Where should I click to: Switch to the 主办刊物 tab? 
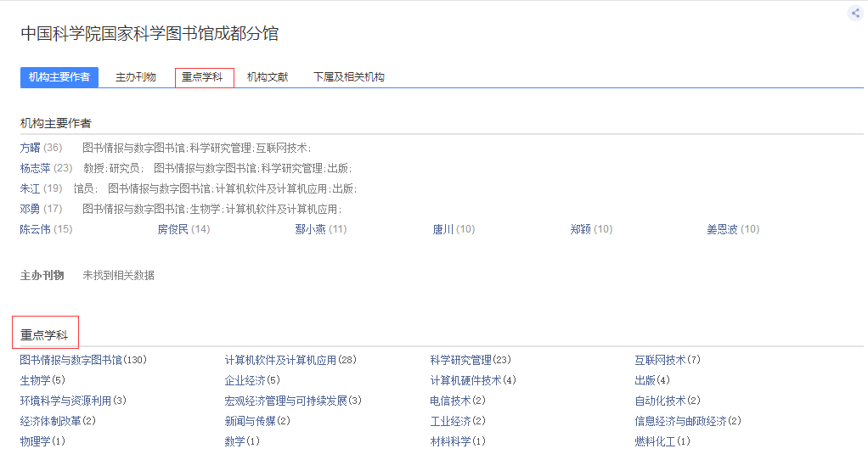136,77
